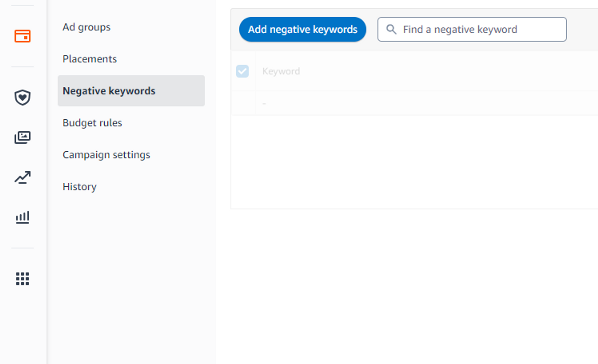Click the magnifier search icon
The width and height of the screenshot is (598, 364).
[391, 29]
